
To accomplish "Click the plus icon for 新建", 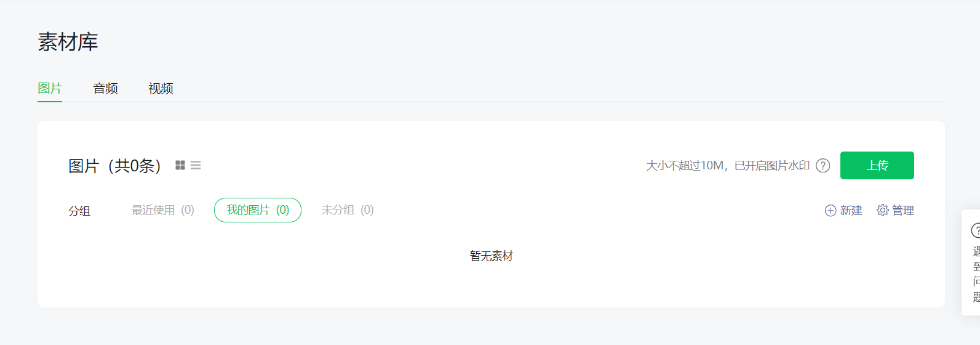I will (831, 211).
